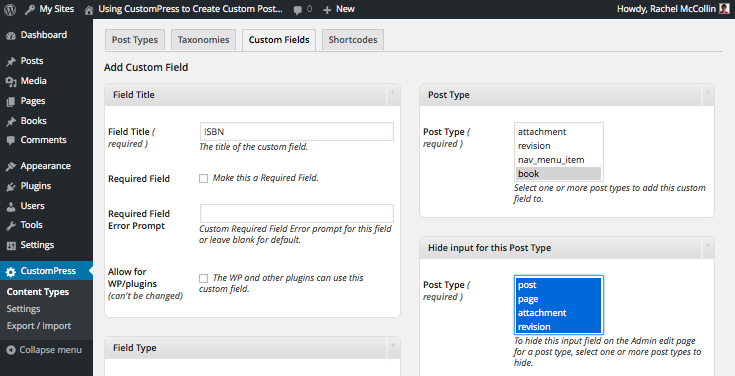Click the Collapse menu arrow icon
This screenshot has height=376, width=735.
pos(11,350)
